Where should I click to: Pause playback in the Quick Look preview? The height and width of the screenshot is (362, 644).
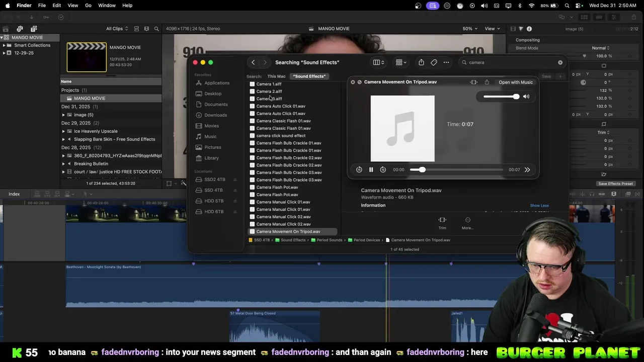click(371, 170)
